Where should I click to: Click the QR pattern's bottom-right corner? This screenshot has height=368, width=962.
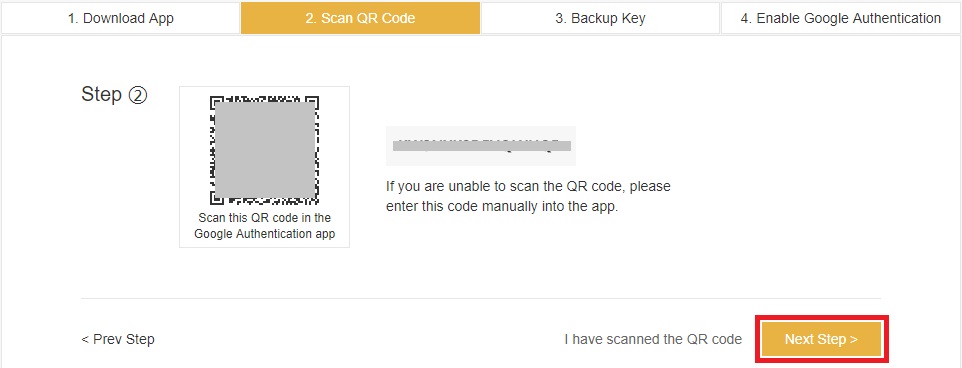[x=313, y=199]
